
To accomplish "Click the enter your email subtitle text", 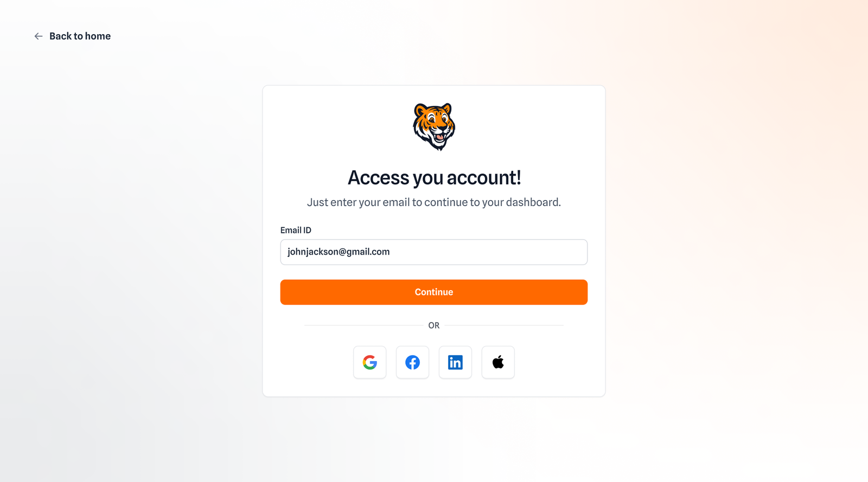I will pyautogui.click(x=434, y=202).
